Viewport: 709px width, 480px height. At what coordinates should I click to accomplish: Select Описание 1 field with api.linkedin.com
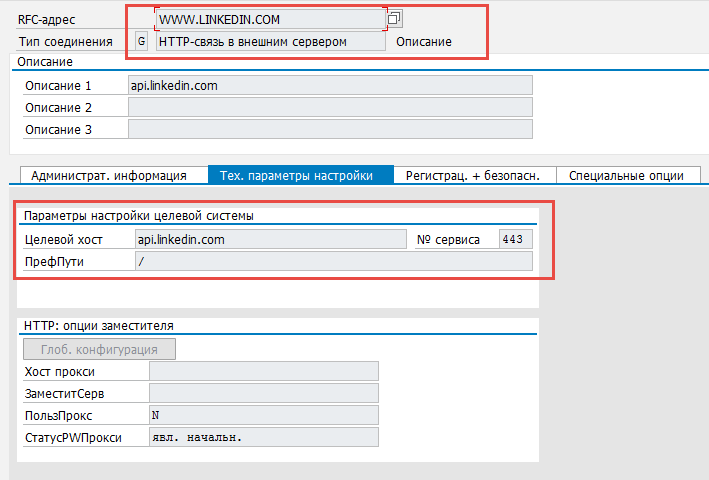(x=330, y=85)
